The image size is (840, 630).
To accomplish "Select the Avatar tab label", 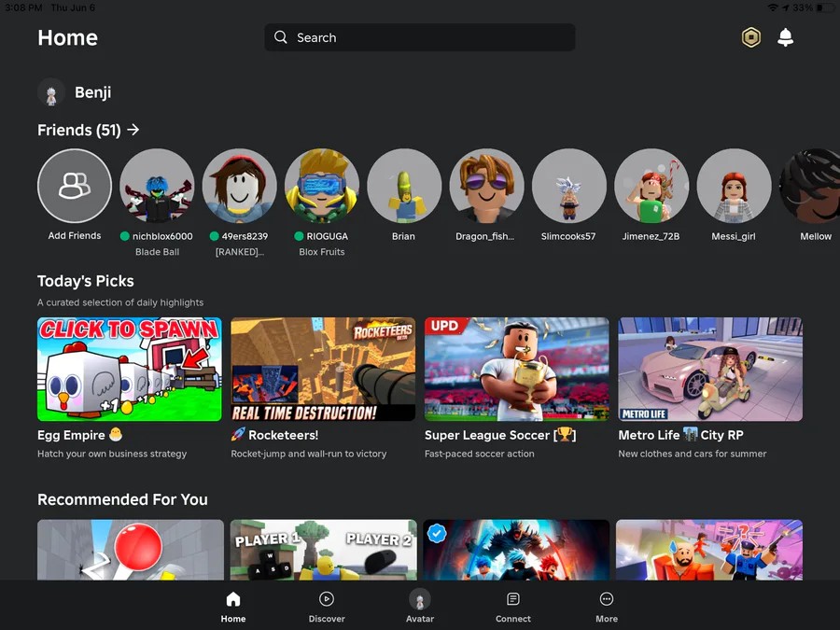I will [x=420, y=619].
